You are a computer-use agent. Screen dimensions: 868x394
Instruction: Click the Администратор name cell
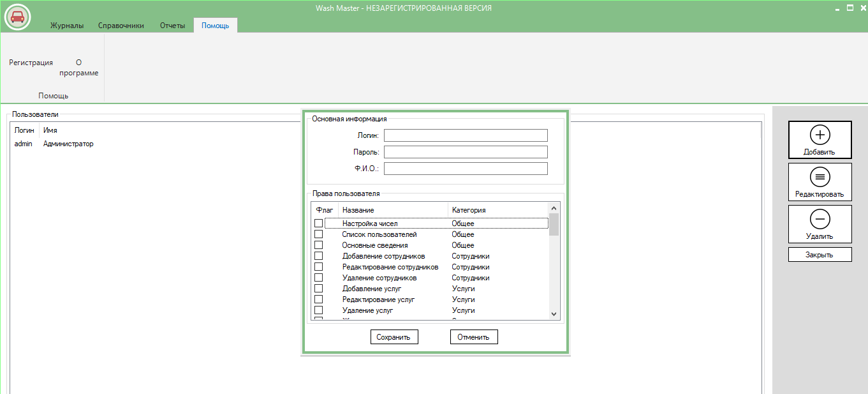point(68,144)
